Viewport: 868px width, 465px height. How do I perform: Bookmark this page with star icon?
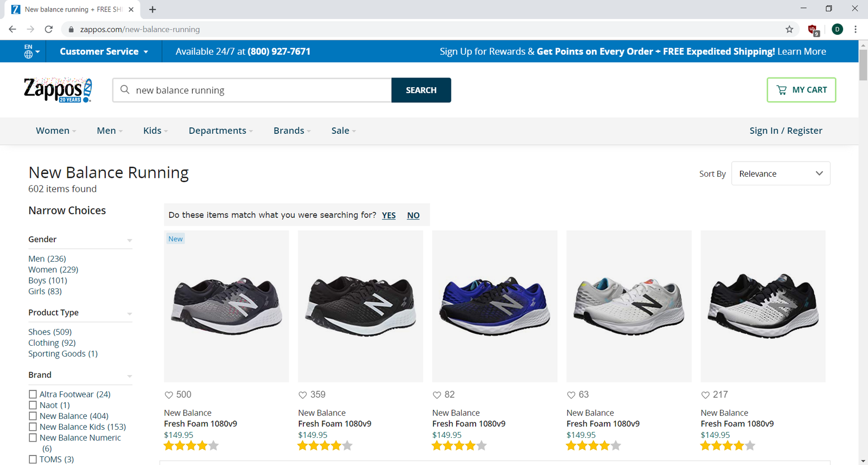tap(789, 29)
